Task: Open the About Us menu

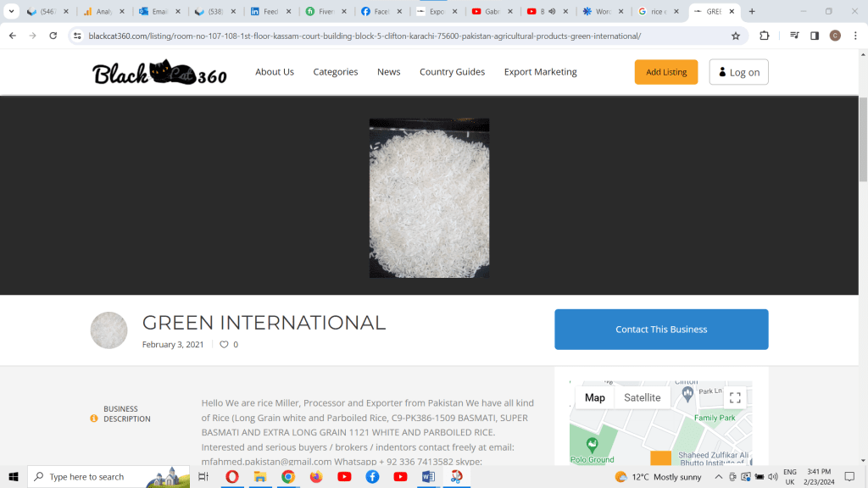Action: [275, 72]
